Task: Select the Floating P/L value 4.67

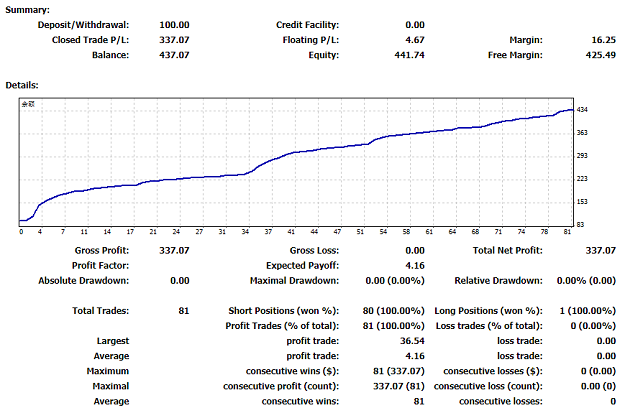Action: [x=415, y=40]
